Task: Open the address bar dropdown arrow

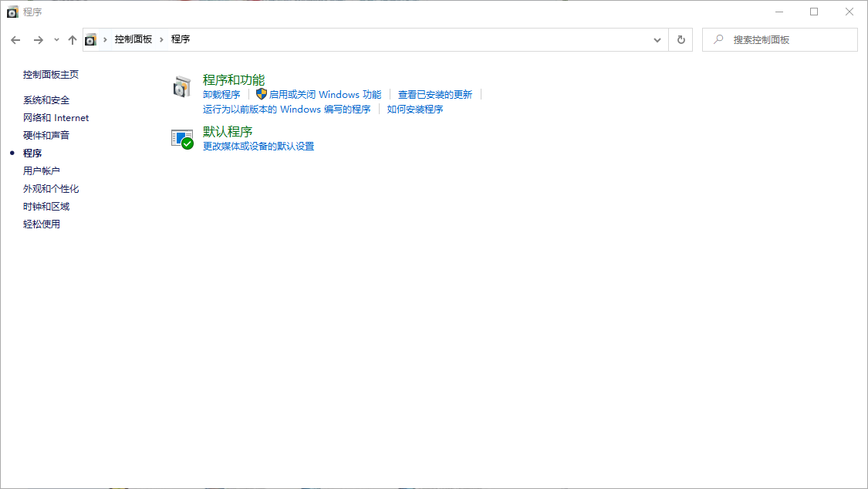Action: 657,39
